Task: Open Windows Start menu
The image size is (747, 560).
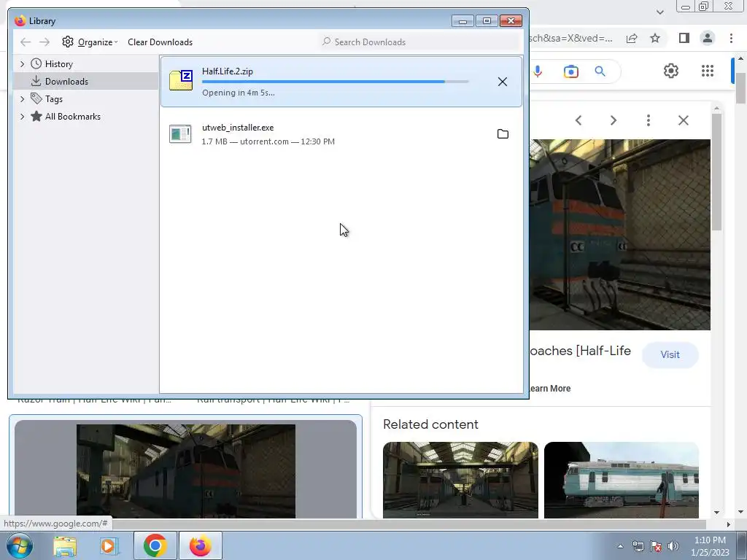Action: [x=19, y=545]
